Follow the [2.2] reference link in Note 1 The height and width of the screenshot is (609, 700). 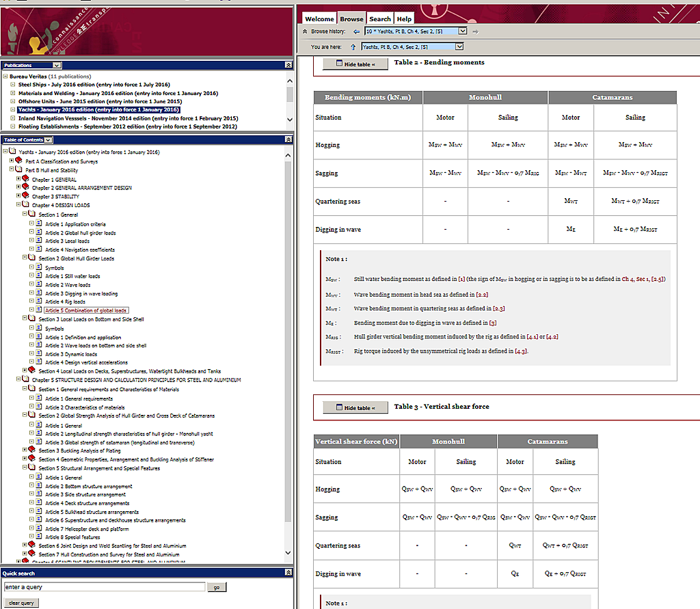pos(482,295)
